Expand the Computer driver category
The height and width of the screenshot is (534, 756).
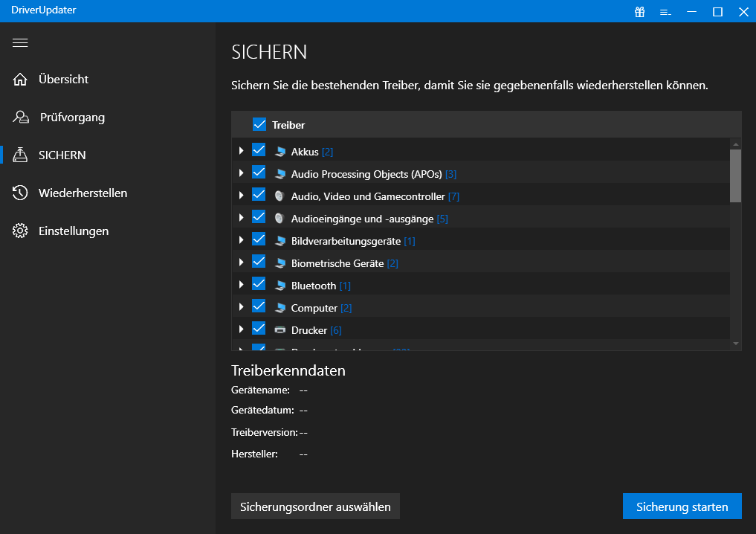241,307
